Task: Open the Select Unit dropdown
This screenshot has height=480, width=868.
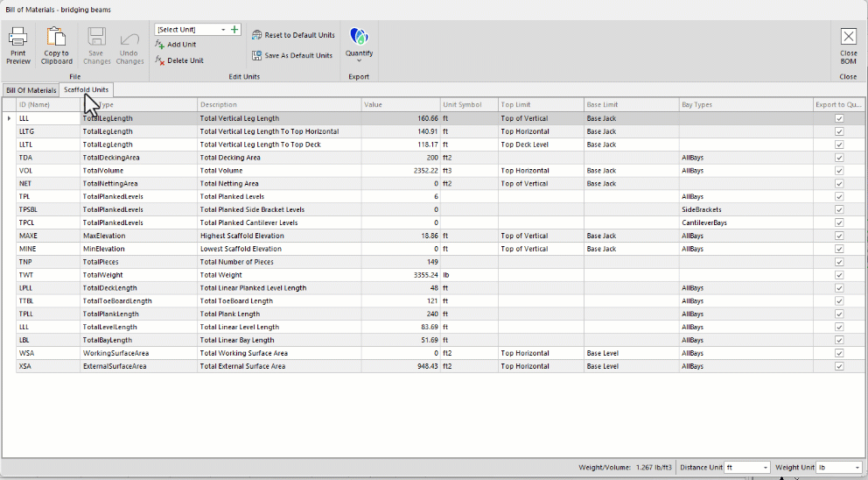Action: click(223, 30)
